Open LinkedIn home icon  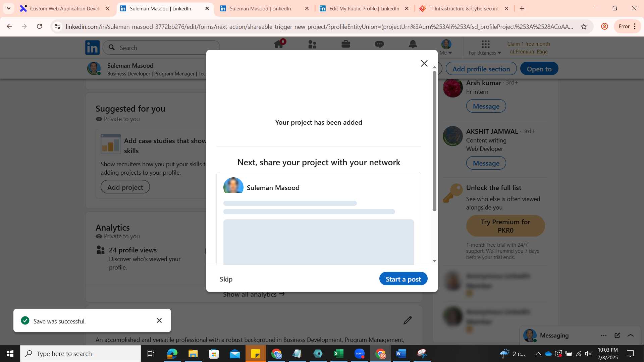click(x=279, y=44)
